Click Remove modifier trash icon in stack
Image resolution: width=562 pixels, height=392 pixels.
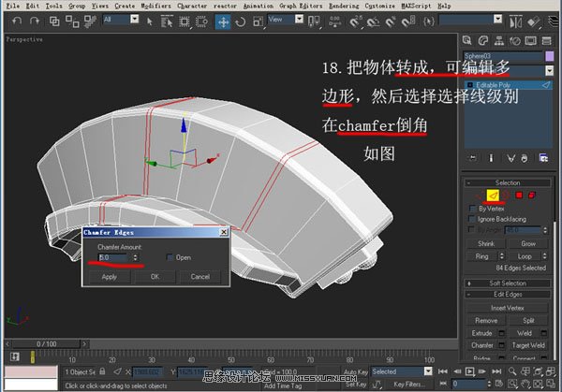[525, 158]
